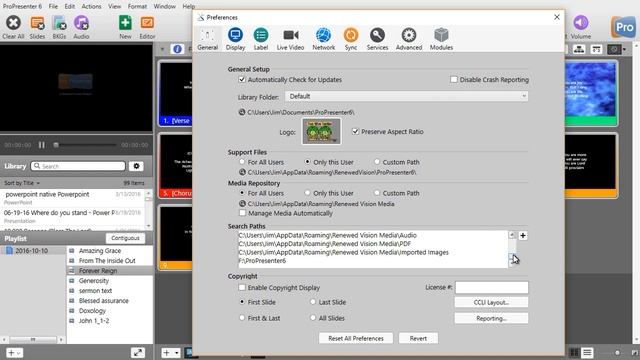Viewport: 640px width, 360px height.
Task: Toggle Preserve Aspect Ratio checkbox
Action: [355, 131]
